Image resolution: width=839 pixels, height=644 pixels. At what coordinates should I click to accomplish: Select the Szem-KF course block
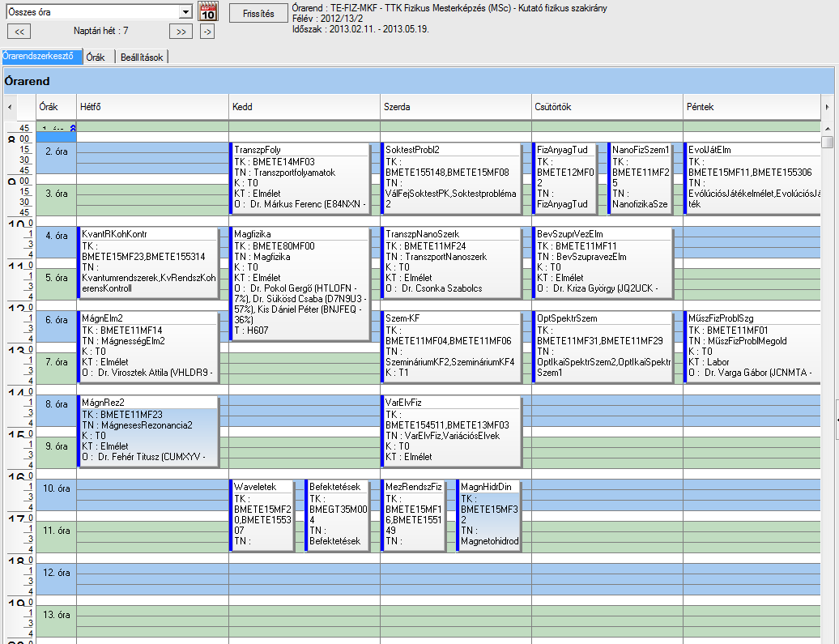tap(452, 347)
